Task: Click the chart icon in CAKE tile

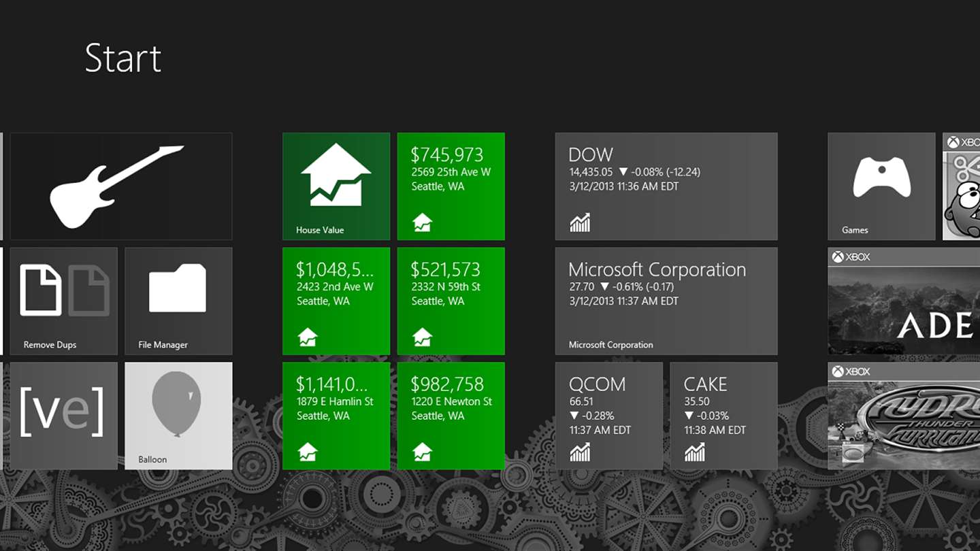Action: coord(695,452)
